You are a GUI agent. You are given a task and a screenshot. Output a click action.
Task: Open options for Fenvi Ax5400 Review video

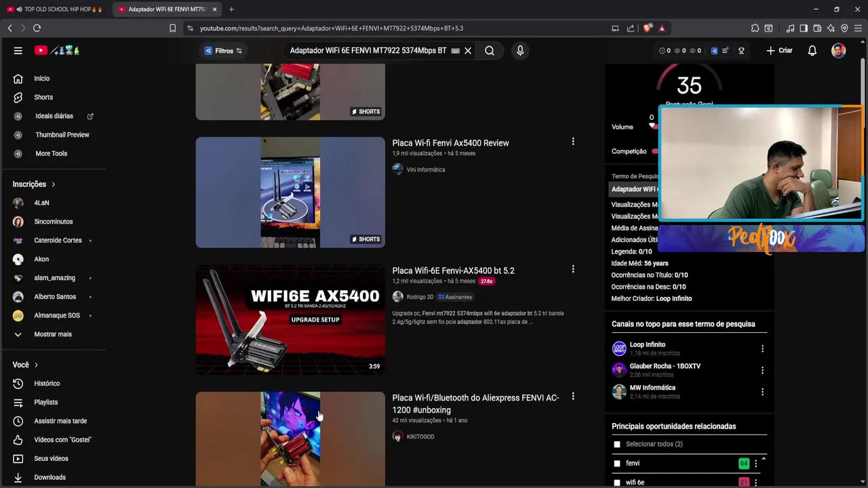573,142
